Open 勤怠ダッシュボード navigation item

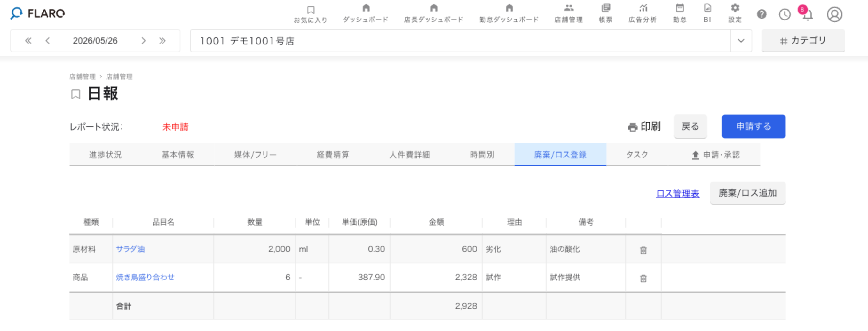pyautogui.click(x=509, y=13)
